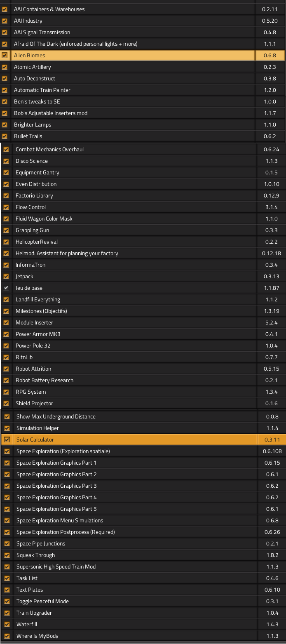
Task: Select the HelicopterRevival mod
Action: point(134,242)
